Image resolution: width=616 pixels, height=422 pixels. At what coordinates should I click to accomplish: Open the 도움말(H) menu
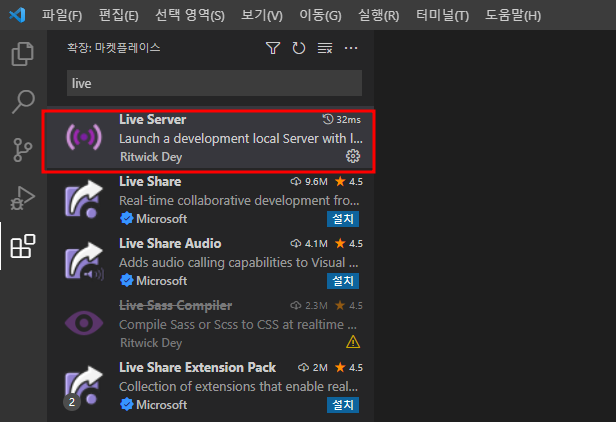(513, 15)
